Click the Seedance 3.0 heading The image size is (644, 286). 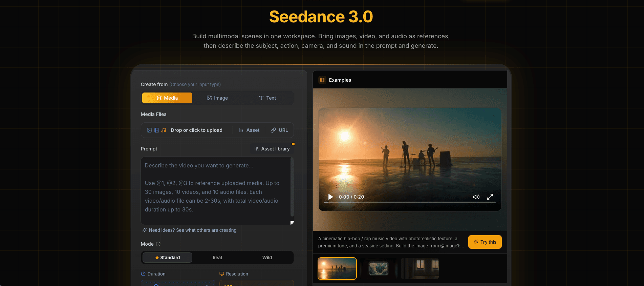pos(321,17)
